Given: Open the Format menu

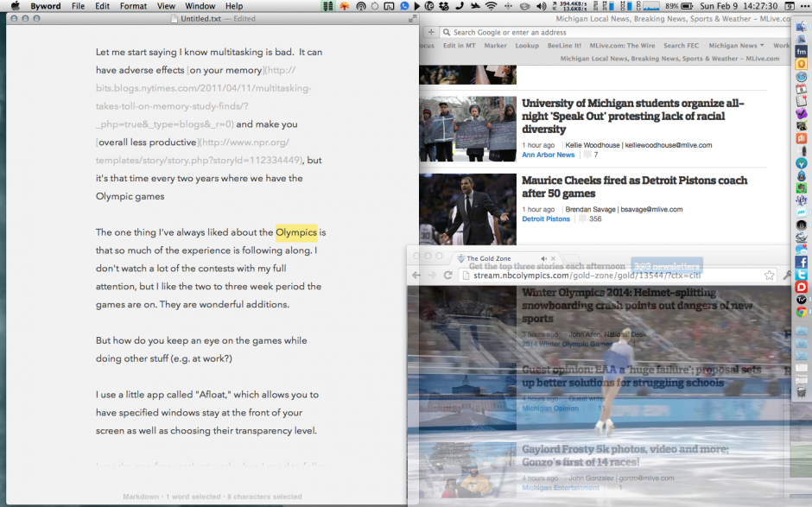Looking at the screenshot, I should tap(133, 6).
